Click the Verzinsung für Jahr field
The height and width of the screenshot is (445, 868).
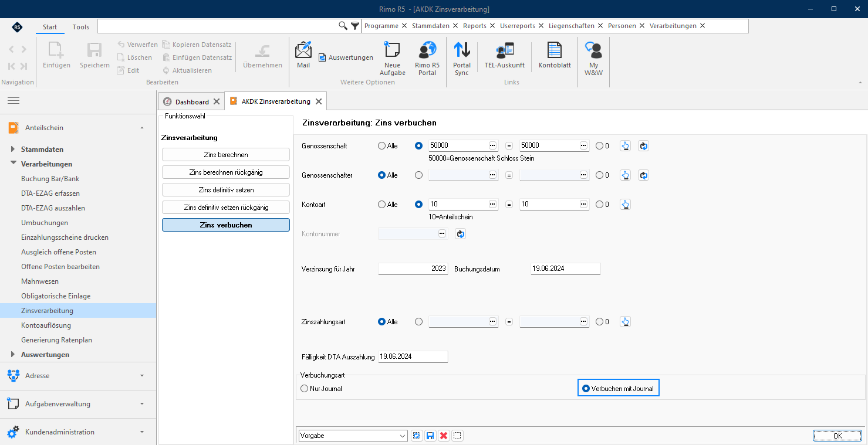(x=413, y=269)
